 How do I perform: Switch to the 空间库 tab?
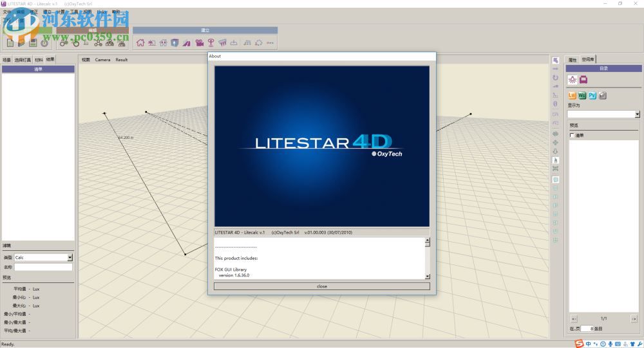pos(588,60)
